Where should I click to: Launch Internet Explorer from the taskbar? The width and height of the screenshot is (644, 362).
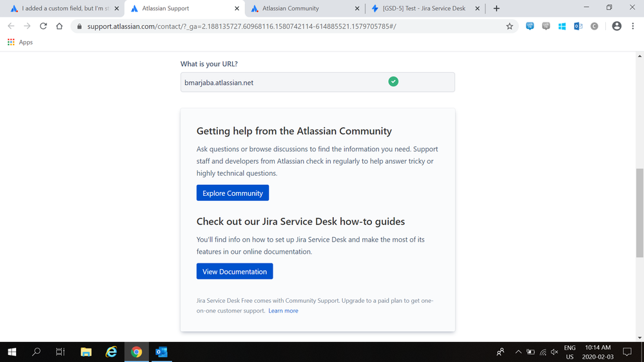(x=112, y=352)
